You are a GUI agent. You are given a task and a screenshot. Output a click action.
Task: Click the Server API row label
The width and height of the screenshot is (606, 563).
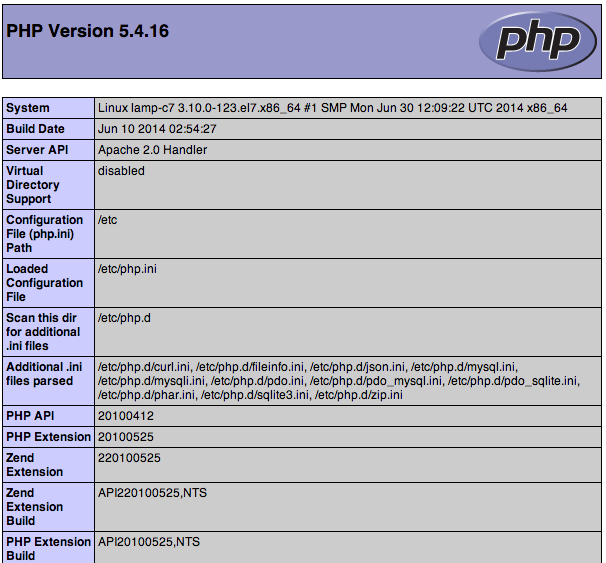point(36,150)
